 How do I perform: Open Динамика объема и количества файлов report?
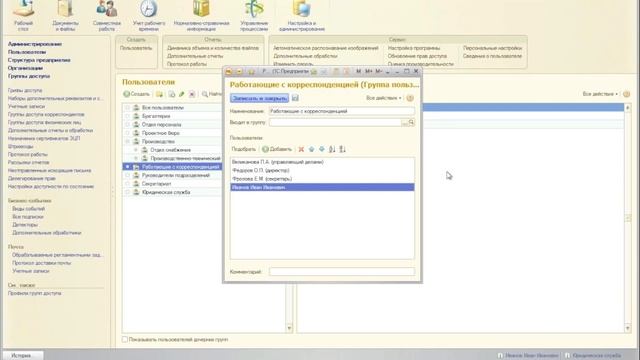(213, 48)
